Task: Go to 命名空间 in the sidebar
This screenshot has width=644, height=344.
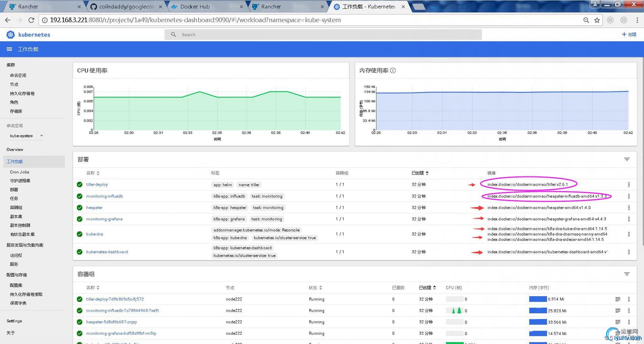Action: [x=18, y=75]
